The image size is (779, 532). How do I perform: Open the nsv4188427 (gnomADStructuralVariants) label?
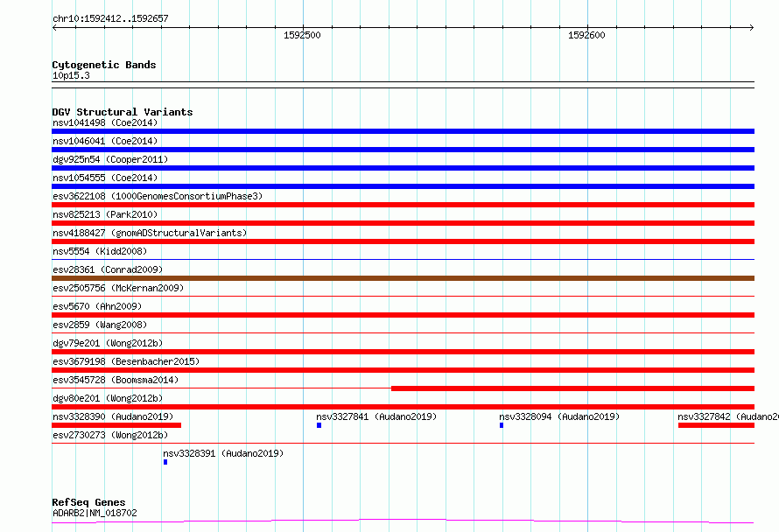click(x=150, y=233)
